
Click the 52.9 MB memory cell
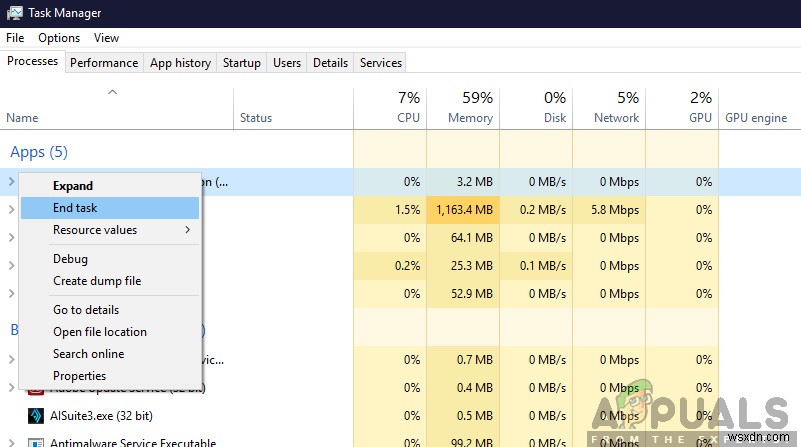(463, 294)
